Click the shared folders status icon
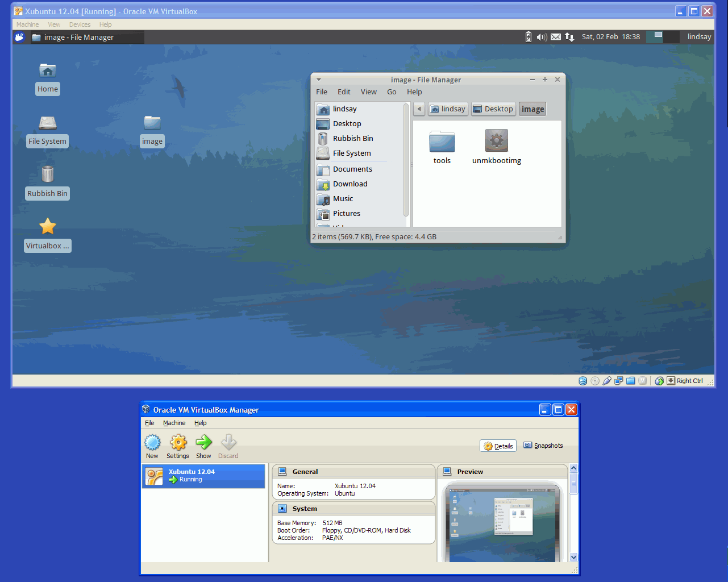The height and width of the screenshot is (582, 728). 631,381
